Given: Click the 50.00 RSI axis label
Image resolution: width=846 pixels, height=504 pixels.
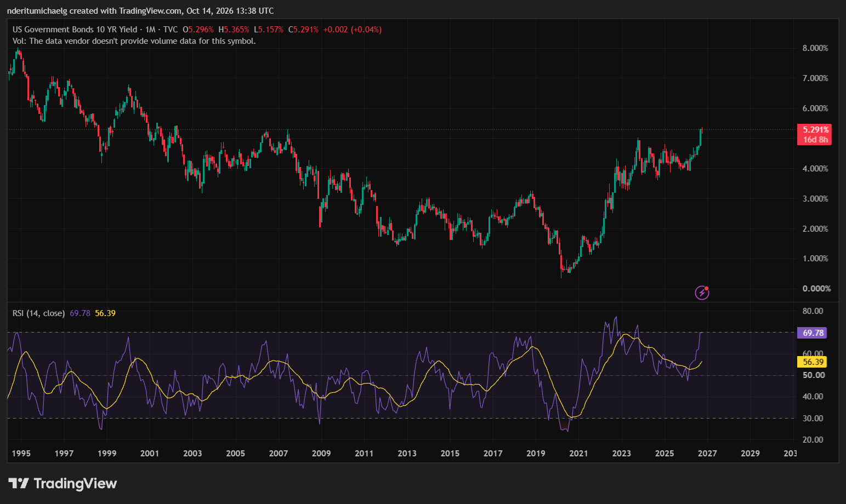Looking at the screenshot, I should point(814,375).
